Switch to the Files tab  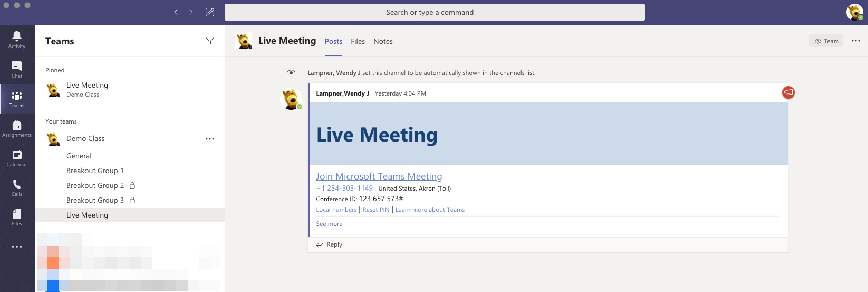pos(358,41)
